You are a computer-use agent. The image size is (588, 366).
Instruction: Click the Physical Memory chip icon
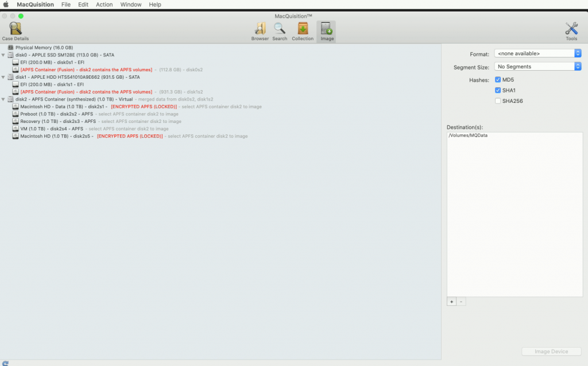10,48
